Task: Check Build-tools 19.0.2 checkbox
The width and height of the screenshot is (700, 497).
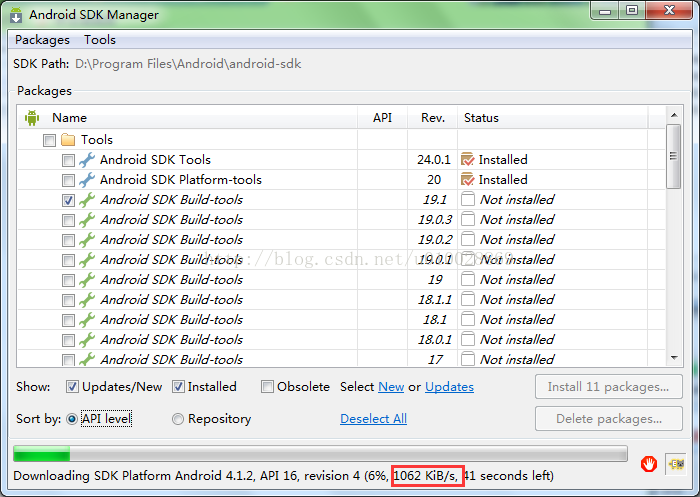Action: click(x=68, y=240)
